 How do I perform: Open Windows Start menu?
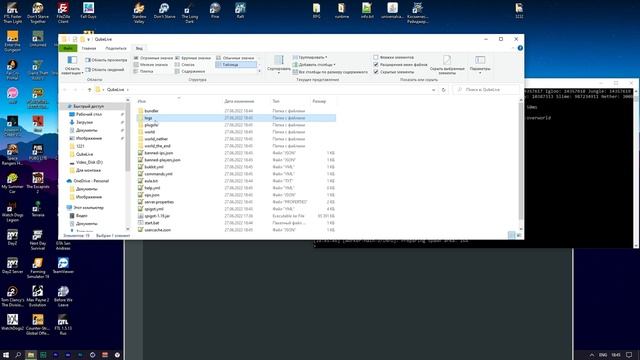pyautogui.click(x=6, y=355)
